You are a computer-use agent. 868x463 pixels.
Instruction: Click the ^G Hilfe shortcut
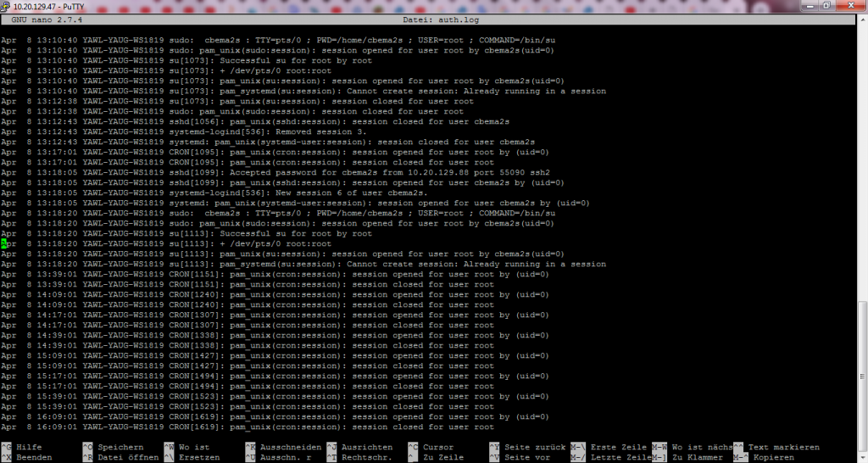coord(22,447)
